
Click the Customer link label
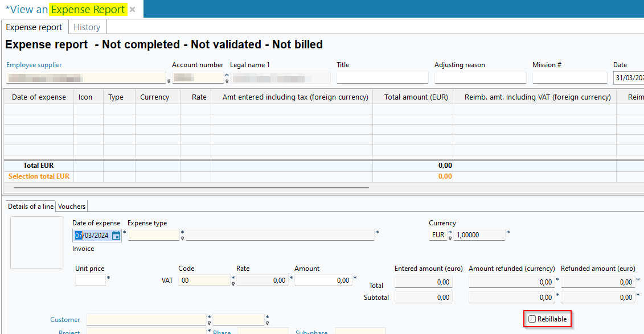tap(65, 320)
